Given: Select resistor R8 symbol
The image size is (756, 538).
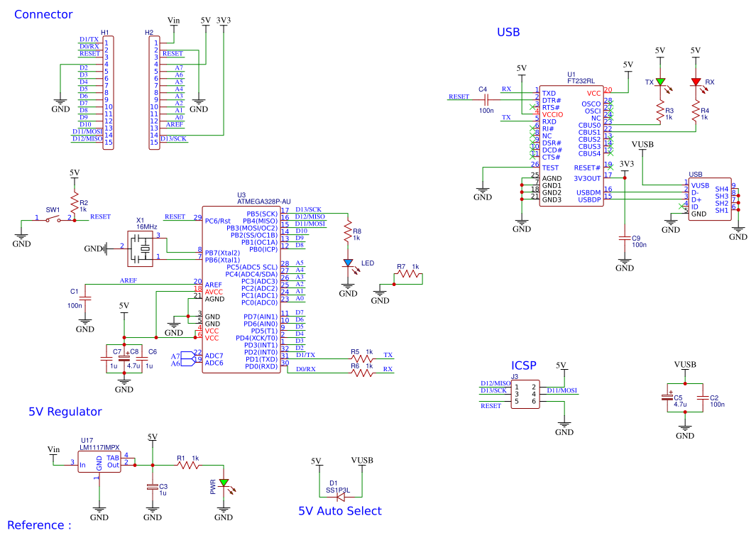Looking at the screenshot, I should point(348,231).
